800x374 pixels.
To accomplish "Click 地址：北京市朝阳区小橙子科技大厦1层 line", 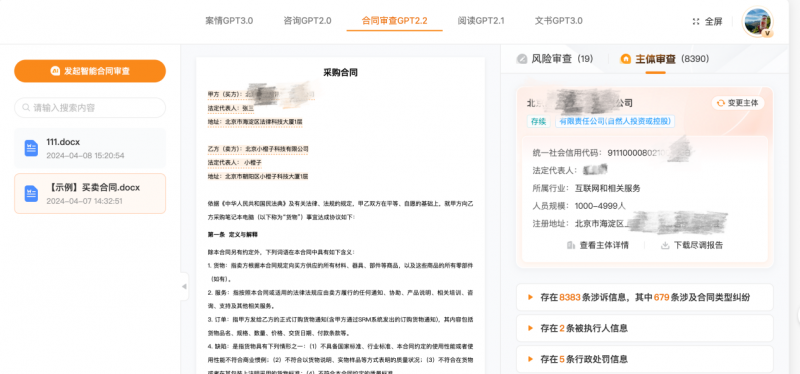I will (258, 176).
